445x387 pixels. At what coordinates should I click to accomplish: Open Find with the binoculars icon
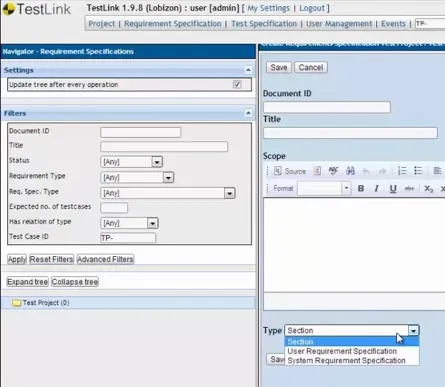click(x=350, y=171)
